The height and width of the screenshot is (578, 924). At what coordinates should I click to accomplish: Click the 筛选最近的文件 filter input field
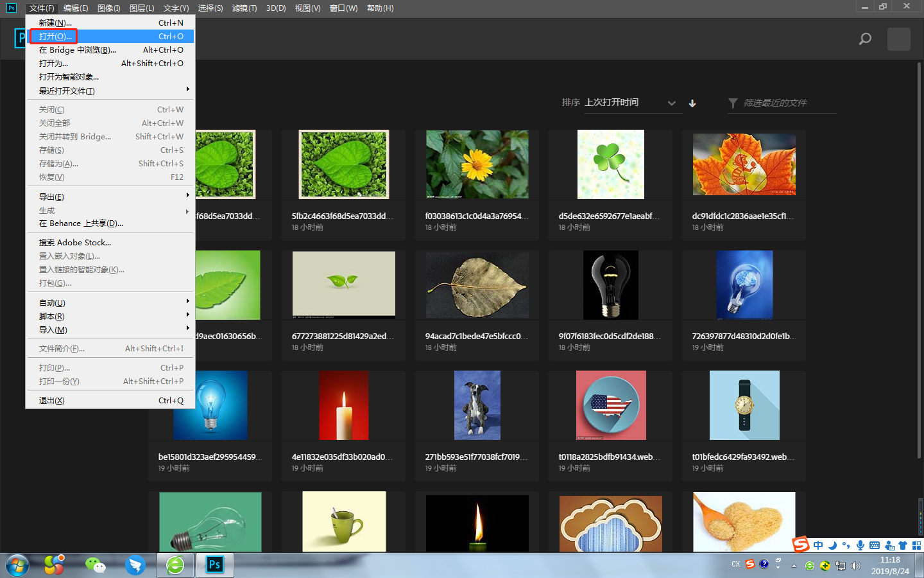[x=780, y=103]
